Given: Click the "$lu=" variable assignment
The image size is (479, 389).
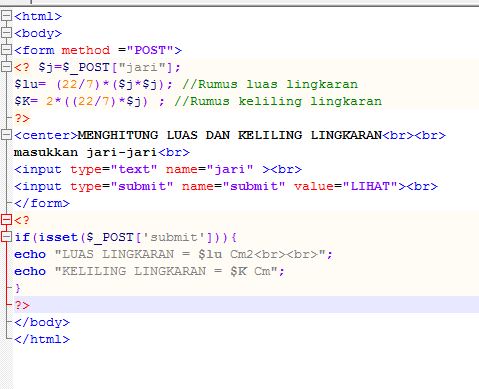Looking at the screenshot, I should pyautogui.click(x=30, y=84).
